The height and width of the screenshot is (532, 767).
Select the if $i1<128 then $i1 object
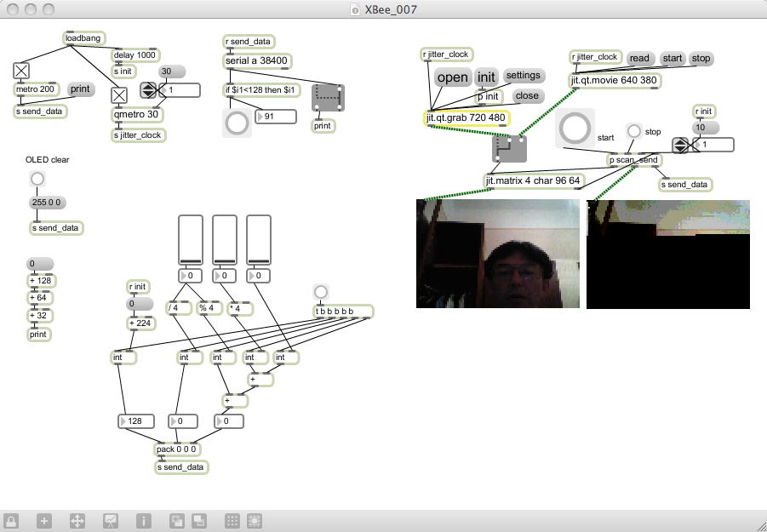[x=261, y=90]
